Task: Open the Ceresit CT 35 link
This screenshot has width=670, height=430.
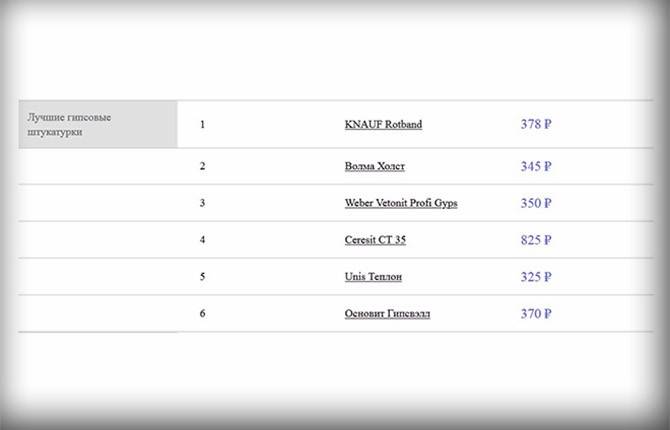Action: (x=375, y=240)
